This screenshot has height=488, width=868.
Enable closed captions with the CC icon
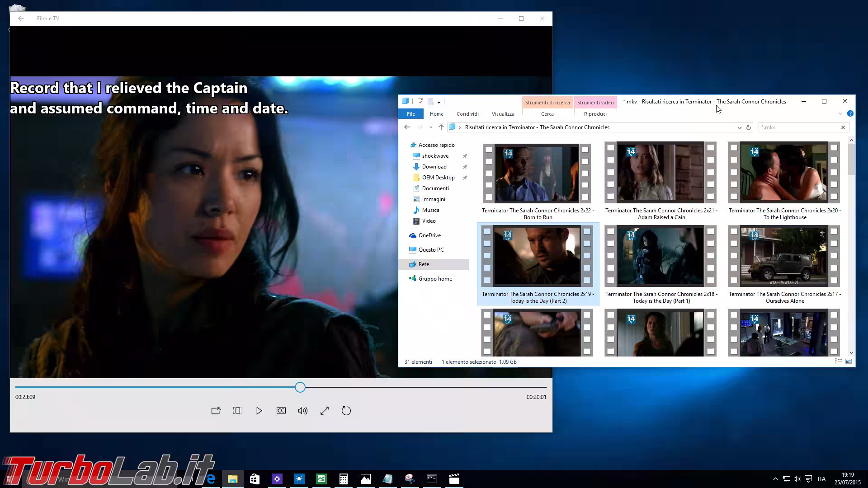coord(281,411)
